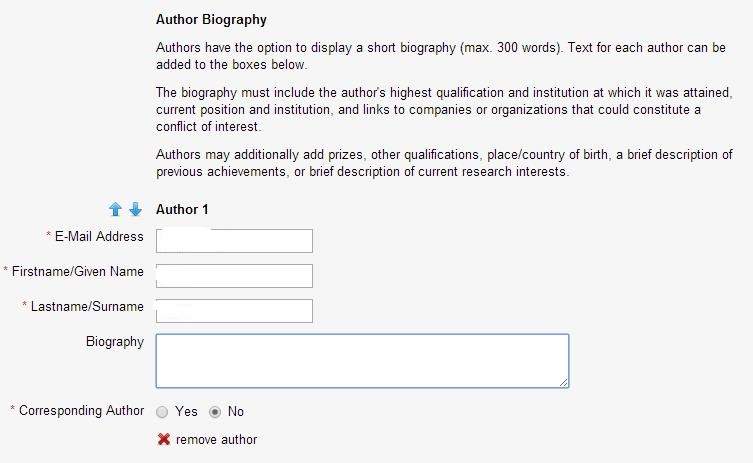
Task: Click the "remove author" link text
Action: coord(216,440)
